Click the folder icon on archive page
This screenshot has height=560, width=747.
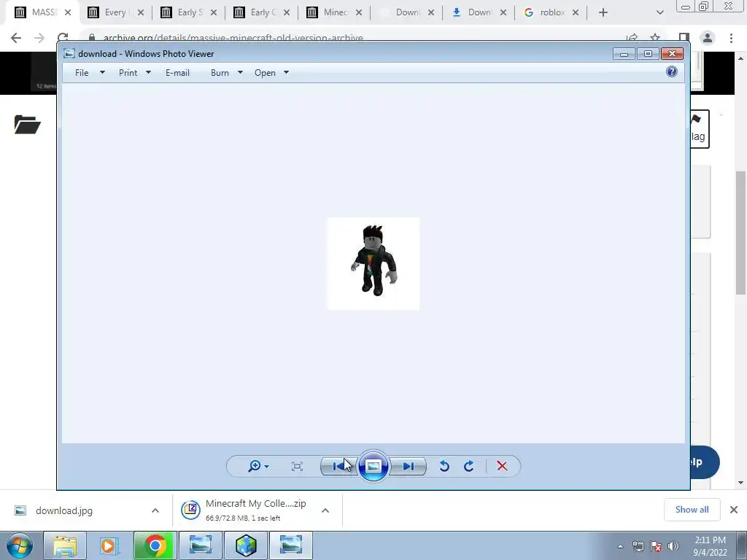tap(27, 124)
